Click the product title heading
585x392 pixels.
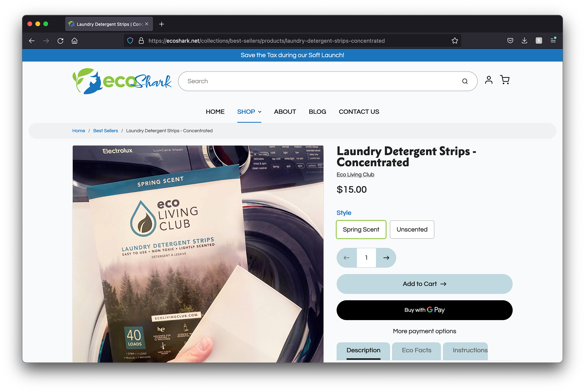tap(406, 157)
